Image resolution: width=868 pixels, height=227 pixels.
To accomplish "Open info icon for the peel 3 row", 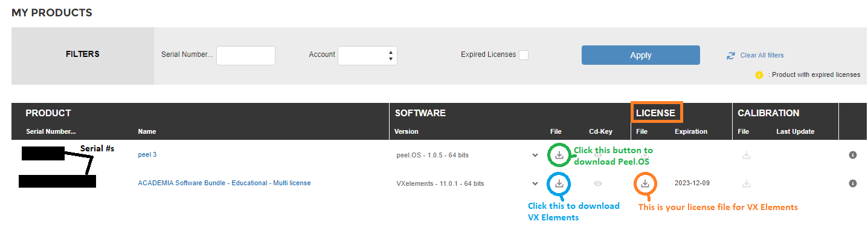I will 852,155.
